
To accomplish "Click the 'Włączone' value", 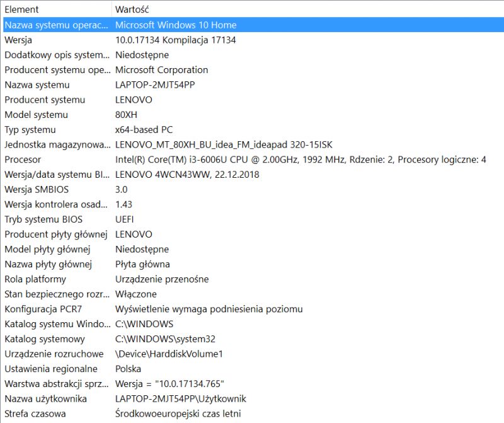I will point(136,294).
